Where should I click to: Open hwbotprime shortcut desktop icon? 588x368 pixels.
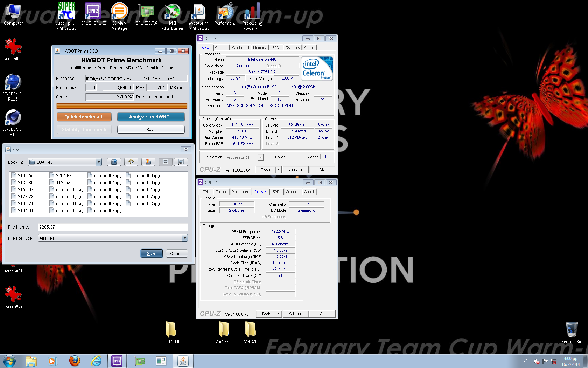[199, 16]
